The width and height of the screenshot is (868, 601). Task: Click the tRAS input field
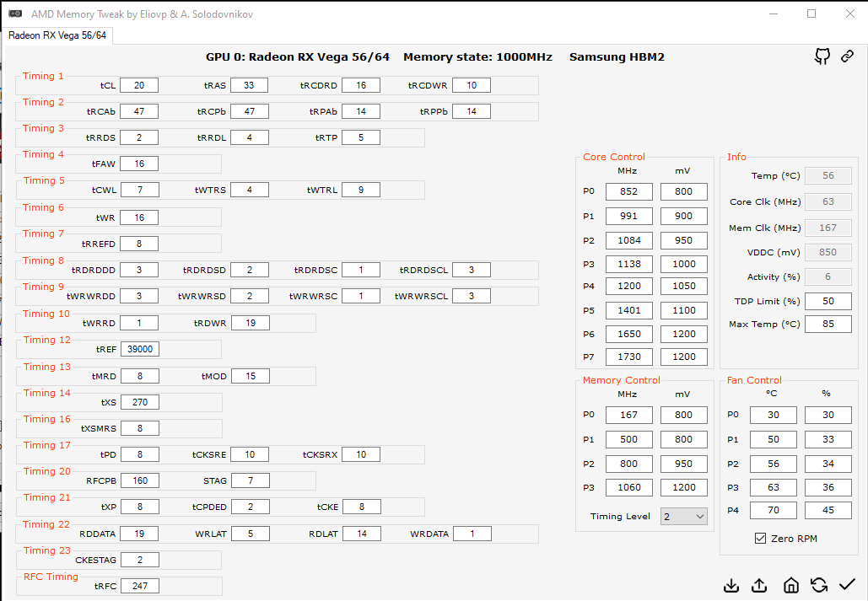(x=249, y=85)
